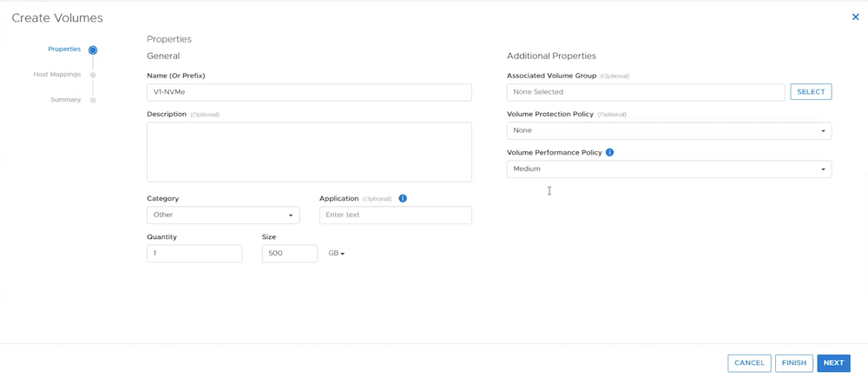Click inside the Description text area

pos(309,152)
